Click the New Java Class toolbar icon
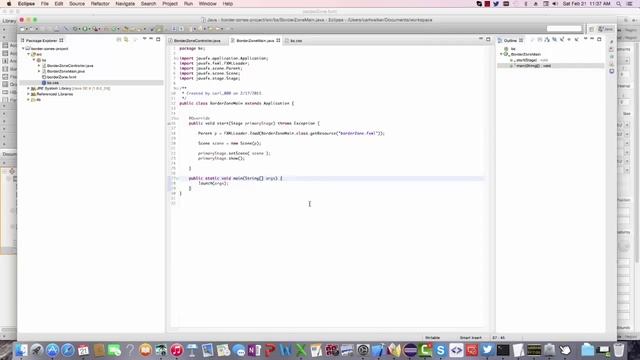Image resolution: width=640 pixels, height=360 pixels. [115, 29]
